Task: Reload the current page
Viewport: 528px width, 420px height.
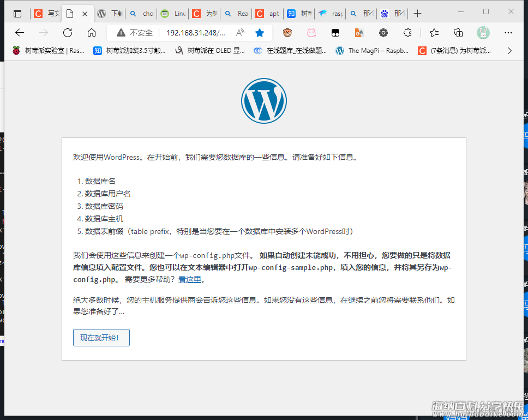Action: (x=68, y=33)
